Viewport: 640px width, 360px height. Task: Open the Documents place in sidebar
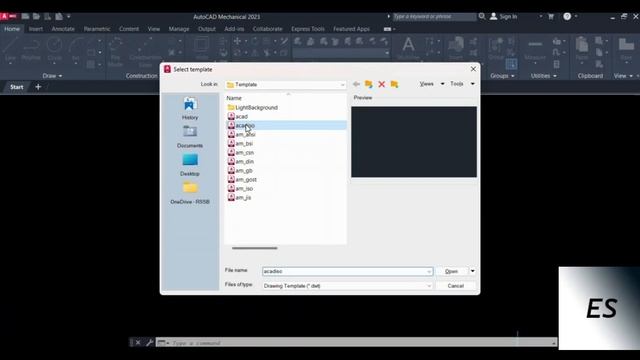190,137
